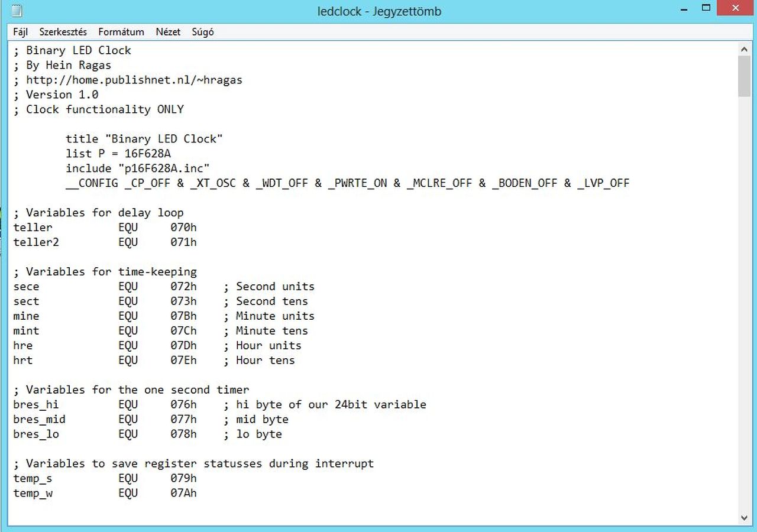The height and width of the screenshot is (532, 757).
Task: Click the 'teller2' variable name
Action: (36, 242)
